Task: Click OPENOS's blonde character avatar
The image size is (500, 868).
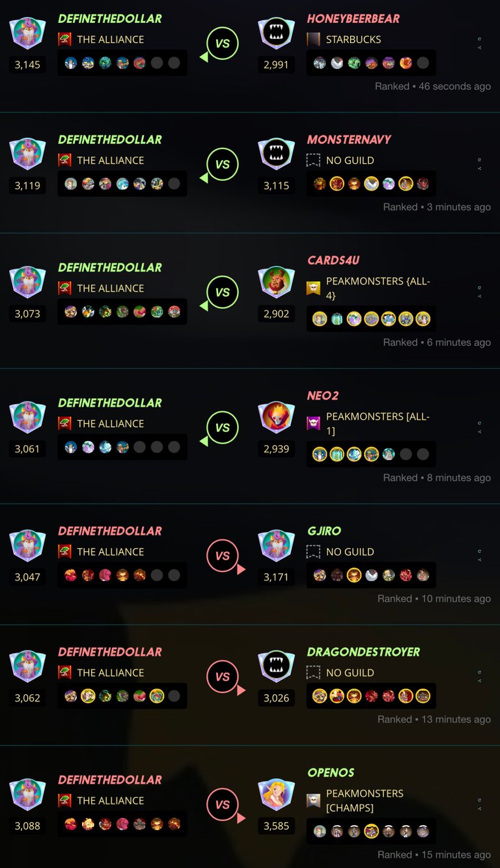Action: [x=276, y=794]
